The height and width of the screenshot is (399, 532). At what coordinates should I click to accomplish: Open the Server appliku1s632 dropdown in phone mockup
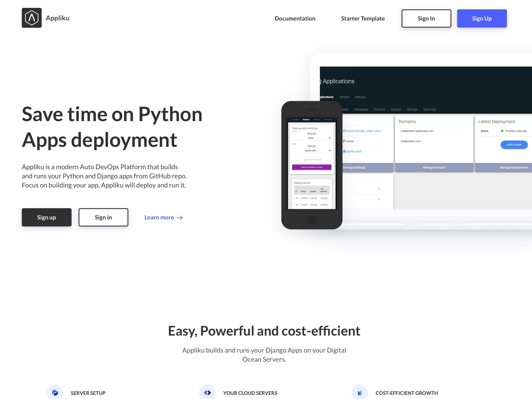click(311, 151)
